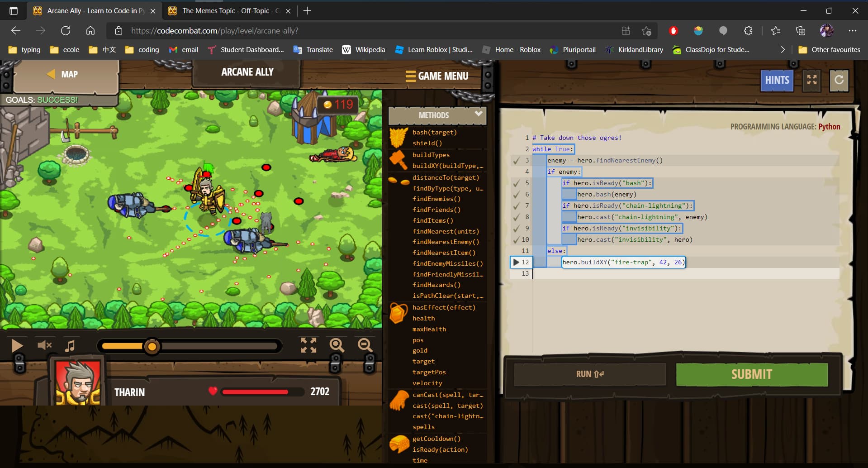The height and width of the screenshot is (468, 868).
Task: Open the tab actions menu icon
Action: [x=14, y=11]
